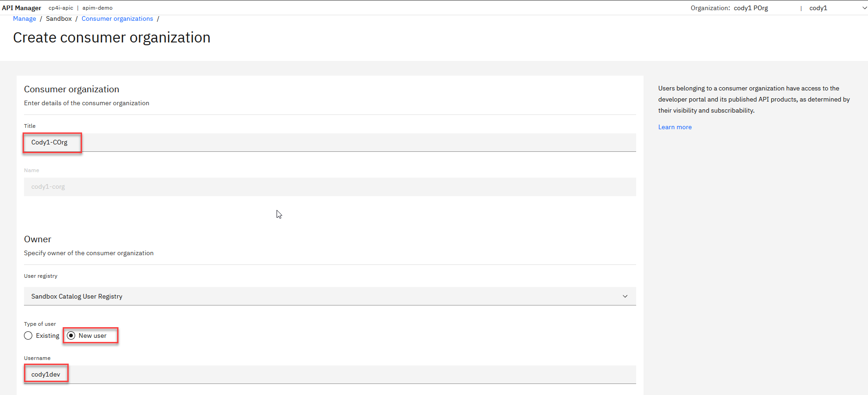The image size is (868, 395).
Task: Select the New user radio button
Action: click(x=71, y=335)
